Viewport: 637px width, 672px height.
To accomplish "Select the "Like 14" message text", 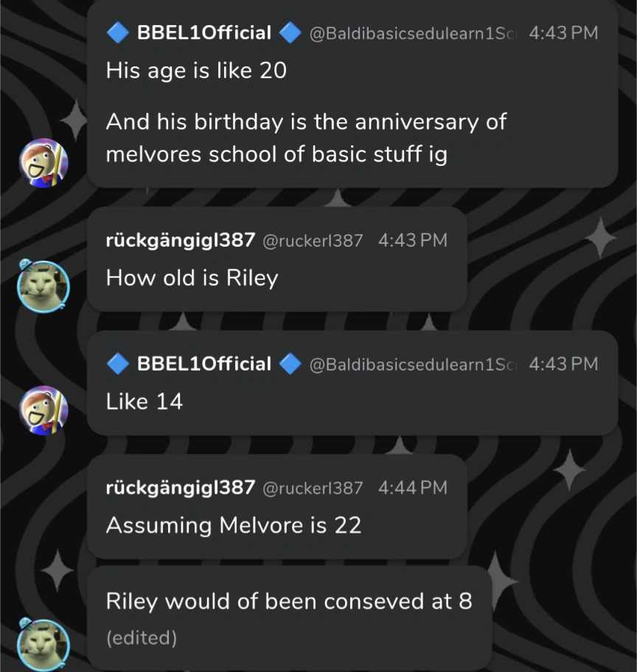I will [x=145, y=402].
